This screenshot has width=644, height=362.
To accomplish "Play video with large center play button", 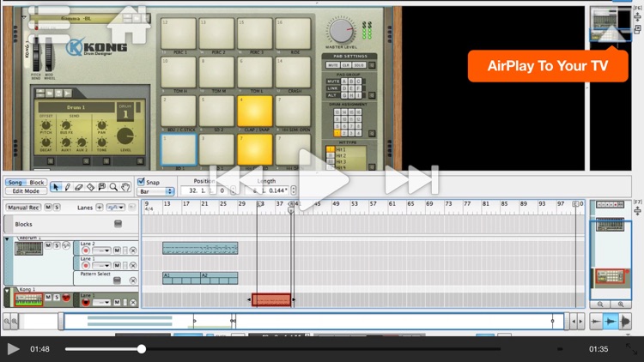I will pos(323,180).
